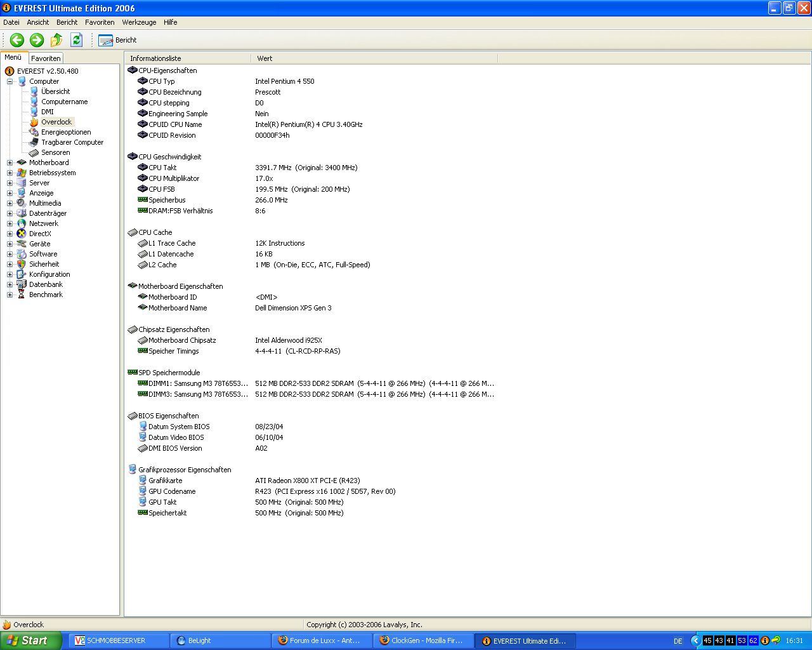Select the DIMM1 Samsung memory row
The width and height of the screenshot is (812, 650).
click(x=311, y=383)
